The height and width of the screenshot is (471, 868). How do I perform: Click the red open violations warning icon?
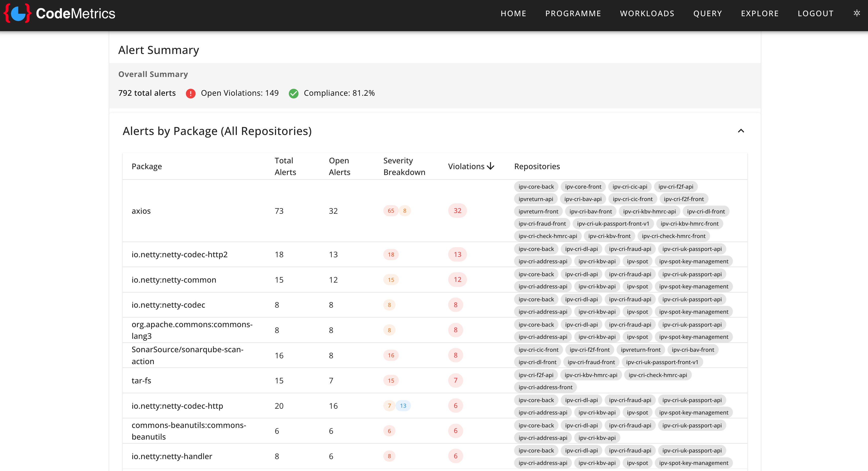[190, 93]
